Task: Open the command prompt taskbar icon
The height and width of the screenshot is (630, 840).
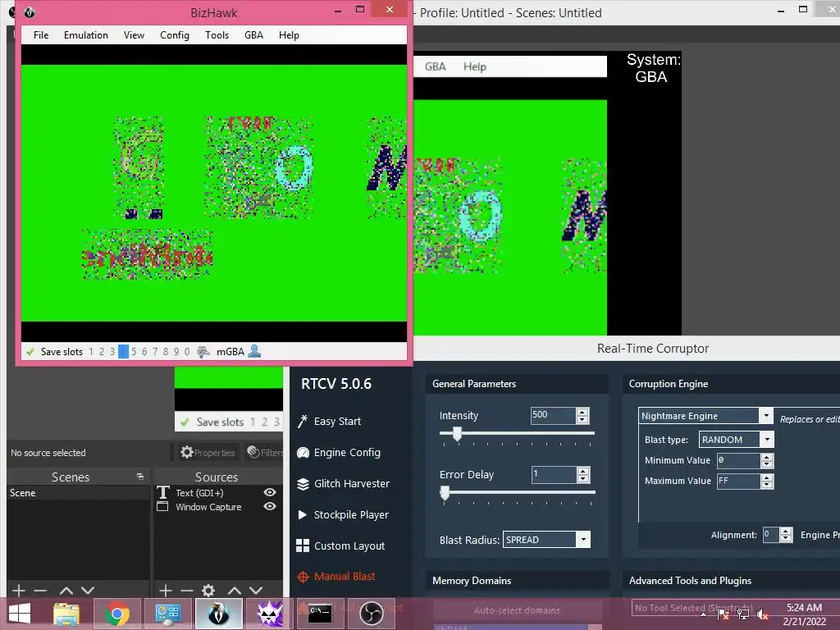Action: pos(320,614)
